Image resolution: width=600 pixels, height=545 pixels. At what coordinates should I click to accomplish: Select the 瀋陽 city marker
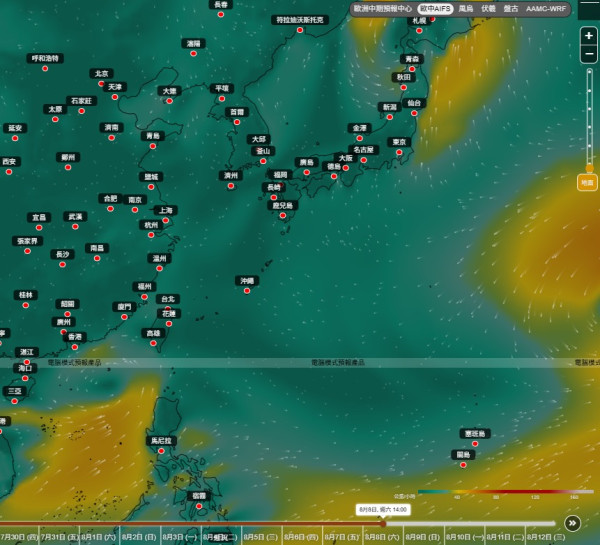pyautogui.click(x=193, y=54)
